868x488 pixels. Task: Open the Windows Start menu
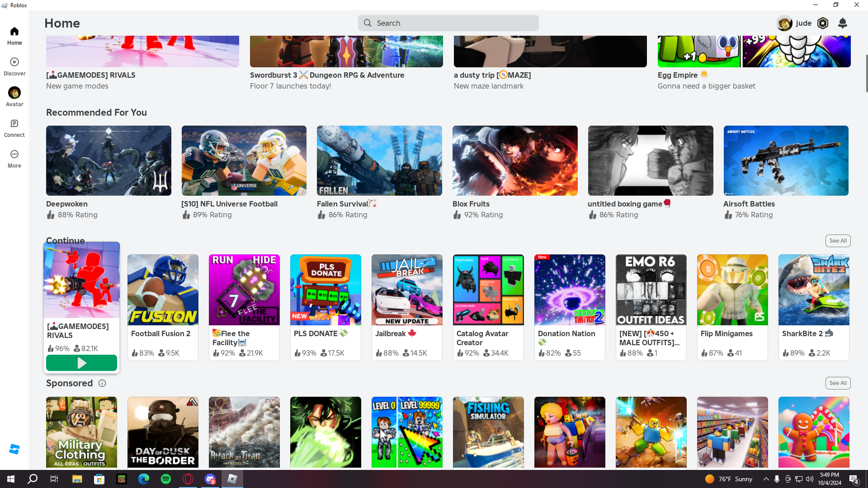(11, 479)
